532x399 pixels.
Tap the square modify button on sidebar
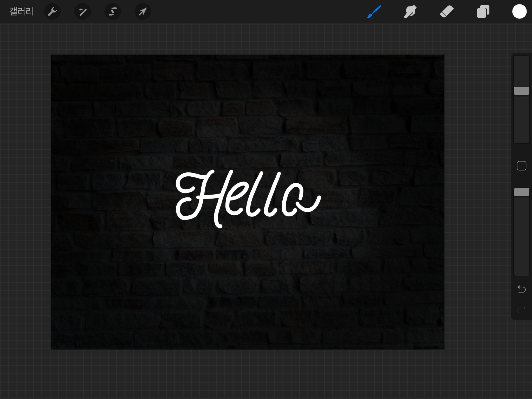coord(521,166)
